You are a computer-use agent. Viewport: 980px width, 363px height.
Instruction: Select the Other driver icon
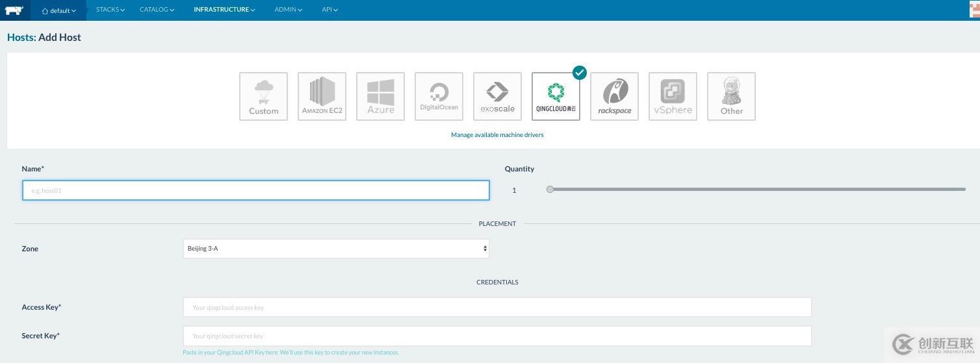click(x=731, y=96)
